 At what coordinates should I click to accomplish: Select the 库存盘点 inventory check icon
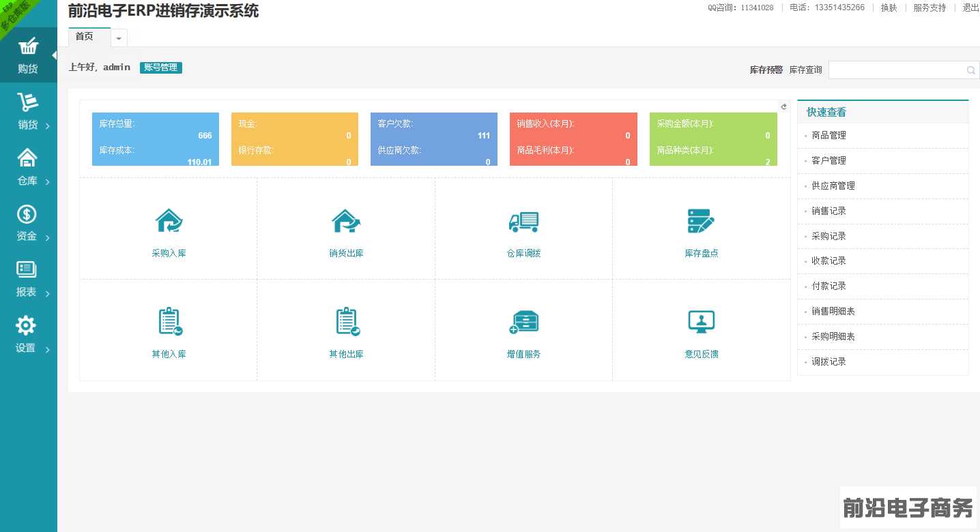(x=701, y=221)
